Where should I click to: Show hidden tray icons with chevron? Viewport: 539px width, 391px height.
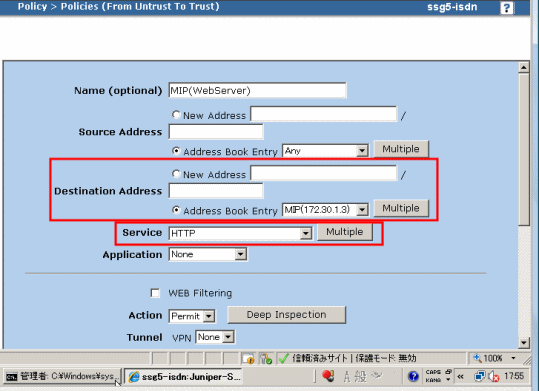(461, 377)
